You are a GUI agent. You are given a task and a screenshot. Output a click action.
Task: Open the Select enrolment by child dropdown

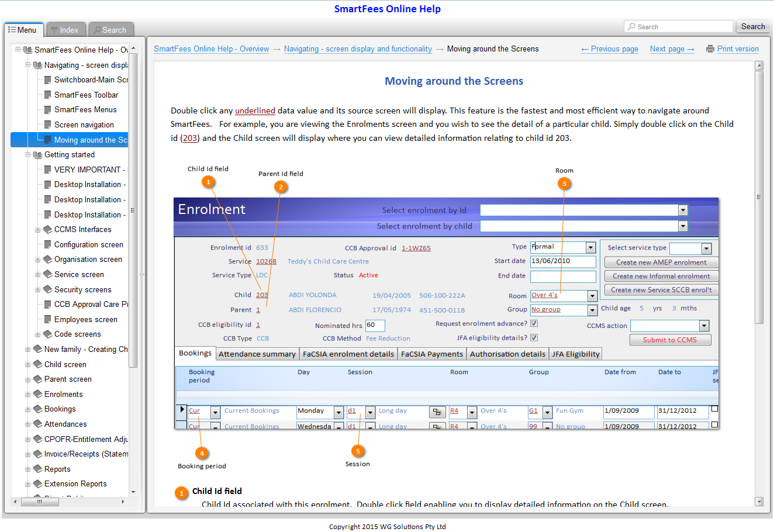pos(683,226)
